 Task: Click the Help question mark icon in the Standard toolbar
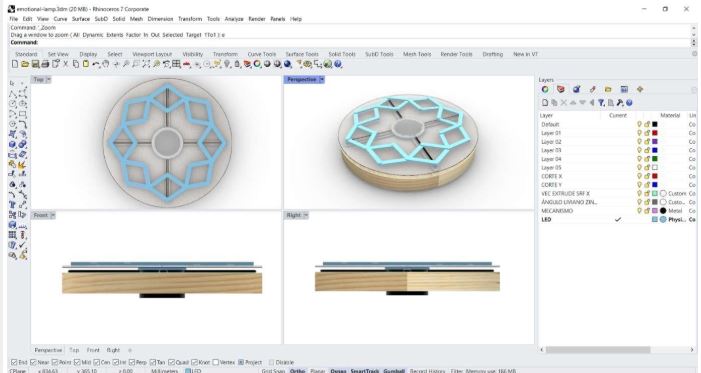pos(338,64)
